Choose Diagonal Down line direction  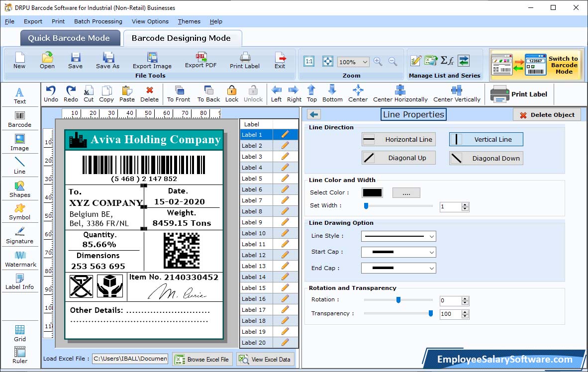tap(486, 158)
